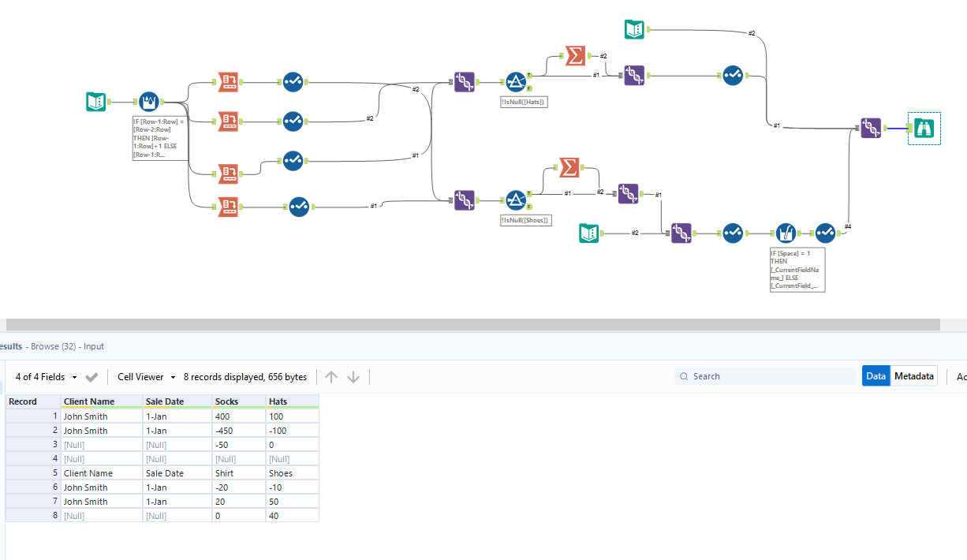Screen dimensions: 967x560
Task: Click the Select tool after the bottom-right Input Data tool
Action: pyautogui.click(x=732, y=233)
